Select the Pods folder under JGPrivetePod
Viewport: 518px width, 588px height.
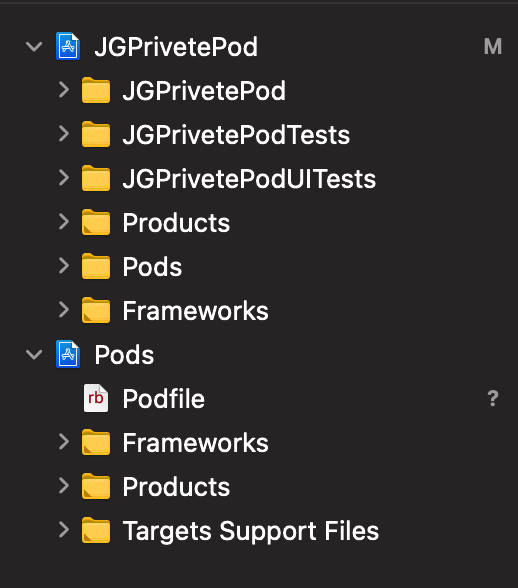click(259, 266)
